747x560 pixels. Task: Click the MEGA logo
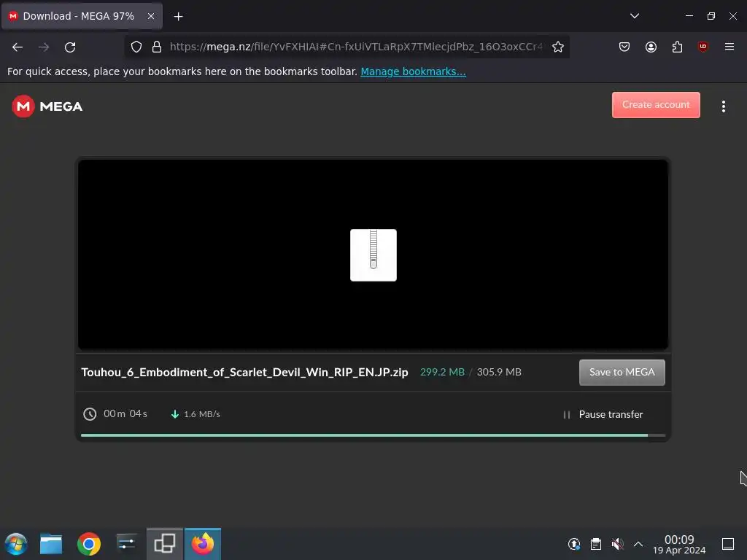click(x=47, y=106)
